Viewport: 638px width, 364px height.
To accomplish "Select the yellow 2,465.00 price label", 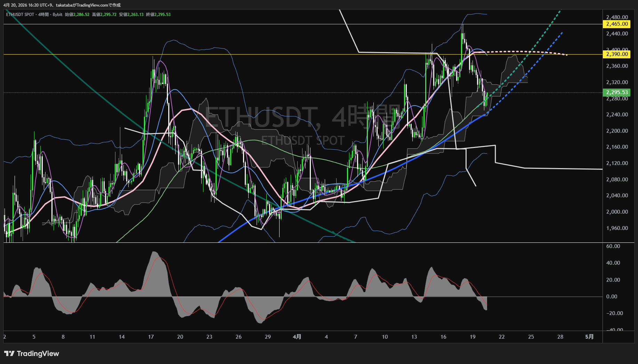I will pyautogui.click(x=617, y=24).
